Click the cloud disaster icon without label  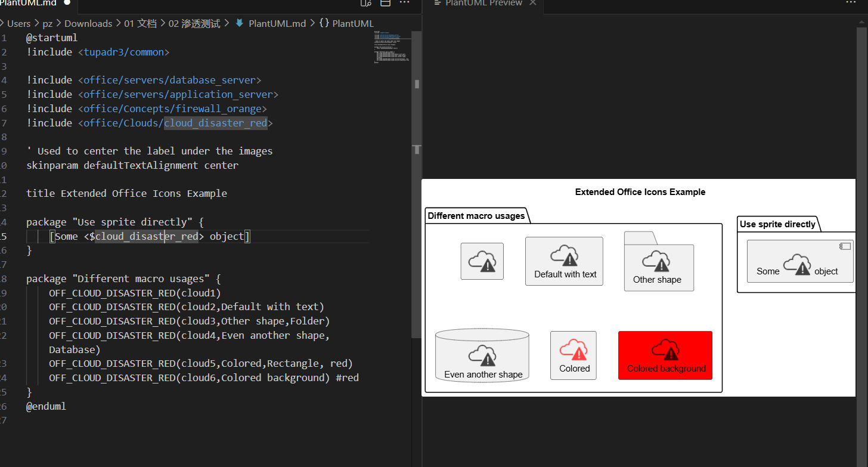coord(482,261)
